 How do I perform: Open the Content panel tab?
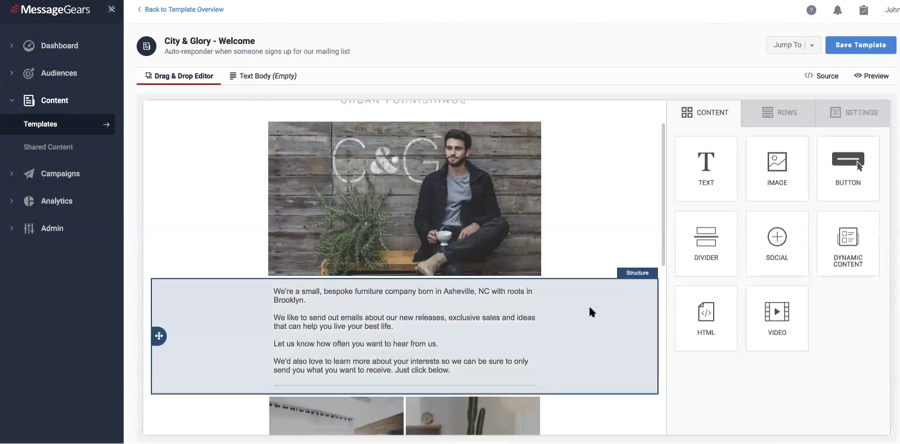coord(704,113)
